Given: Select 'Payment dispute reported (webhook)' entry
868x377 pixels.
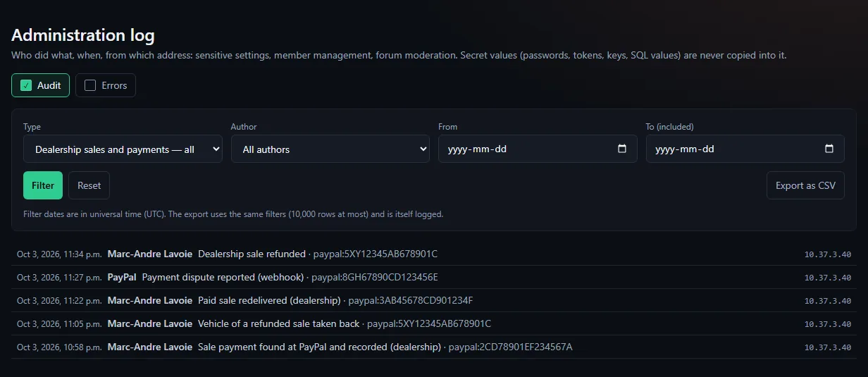Looking at the screenshot, I should coord(434,277).
